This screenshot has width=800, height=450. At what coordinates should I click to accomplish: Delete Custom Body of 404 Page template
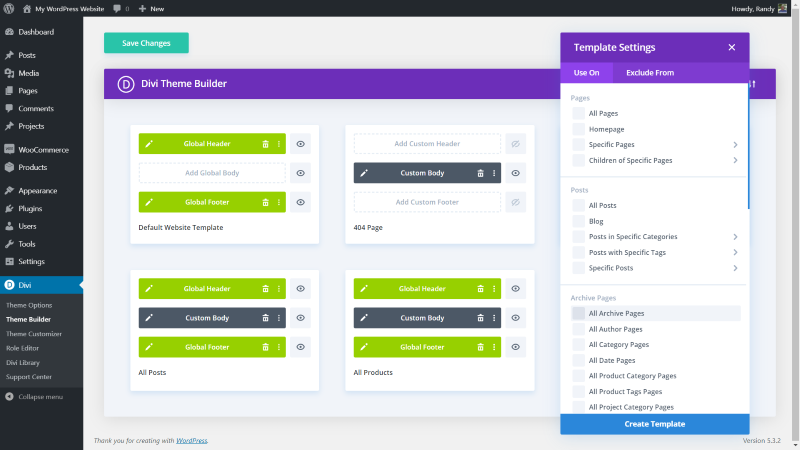(480, 173)
